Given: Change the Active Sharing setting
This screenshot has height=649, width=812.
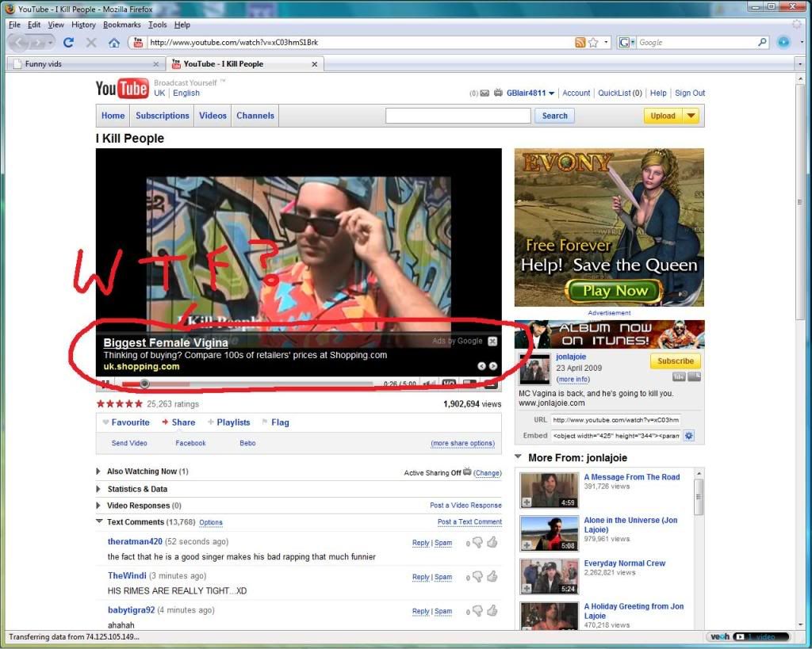Looking at the screenshot, I should (488, 473).
